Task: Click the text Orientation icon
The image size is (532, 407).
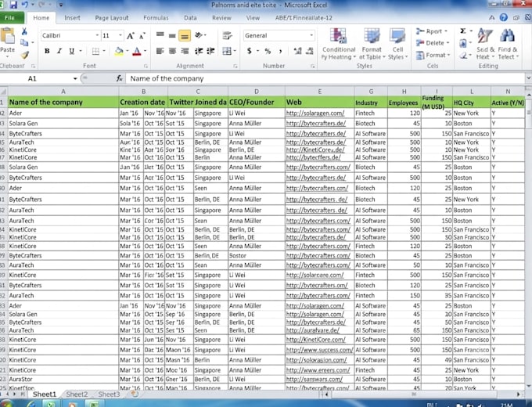Action: 199,35
